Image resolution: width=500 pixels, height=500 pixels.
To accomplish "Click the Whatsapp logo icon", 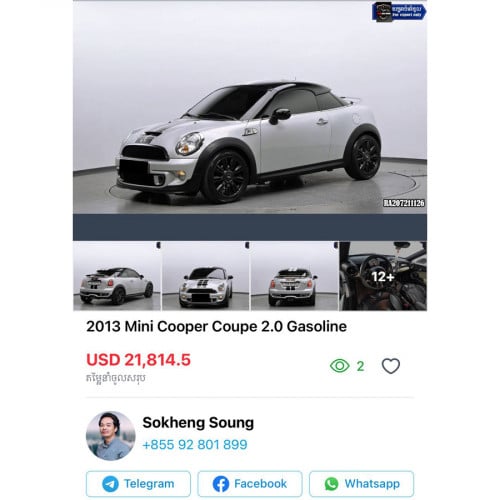I will 331,484.
